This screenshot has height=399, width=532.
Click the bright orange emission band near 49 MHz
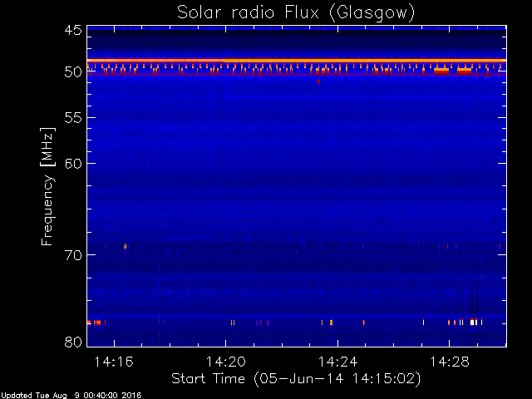pyautogui.click(x=297, y=61)
